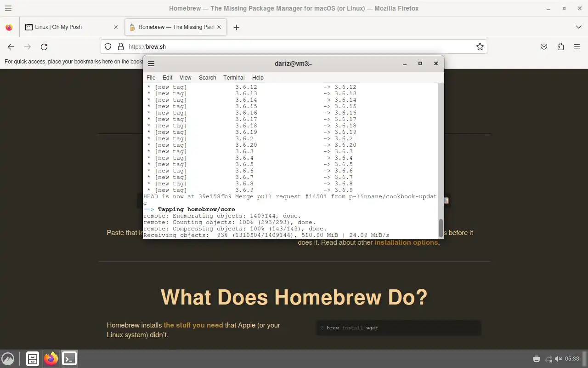This screenshot has height=368, width=588.
Task: Open file manager from taskbar
Action: click(x=32, y=358)
